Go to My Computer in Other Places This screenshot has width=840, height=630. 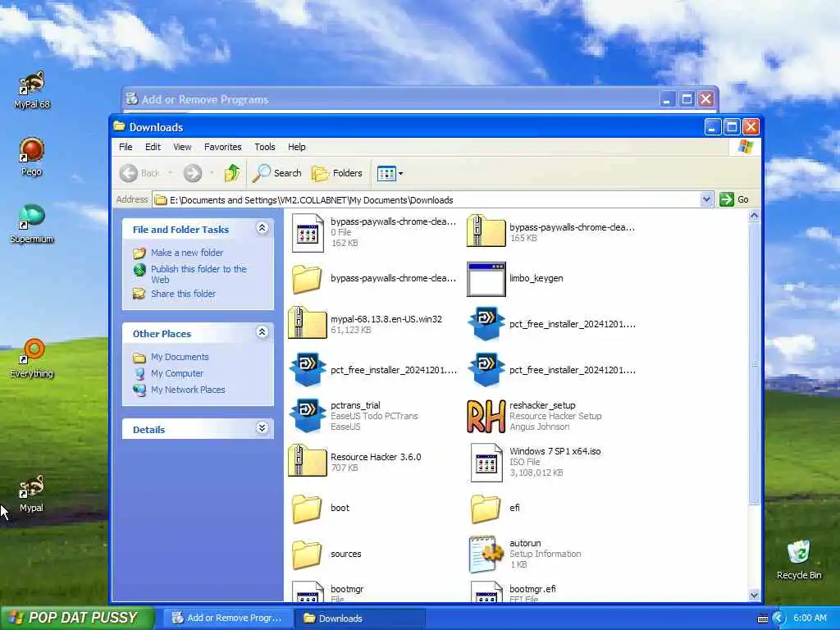click(x=177, y=373)
